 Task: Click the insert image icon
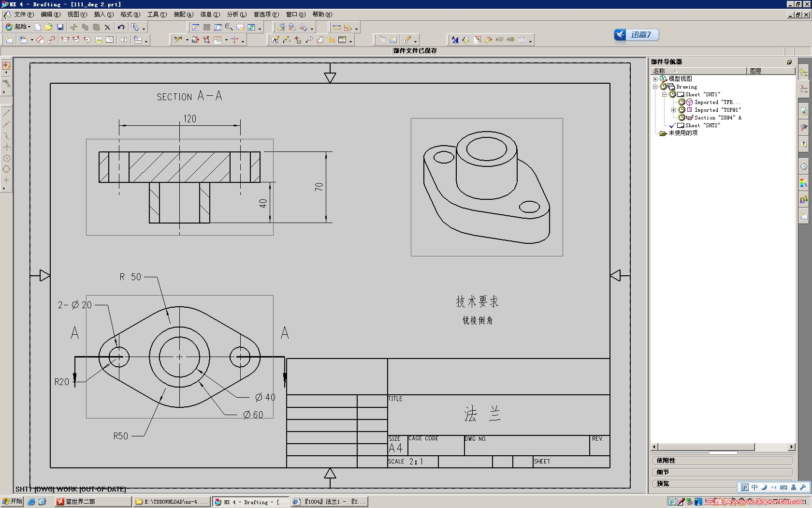343,40
